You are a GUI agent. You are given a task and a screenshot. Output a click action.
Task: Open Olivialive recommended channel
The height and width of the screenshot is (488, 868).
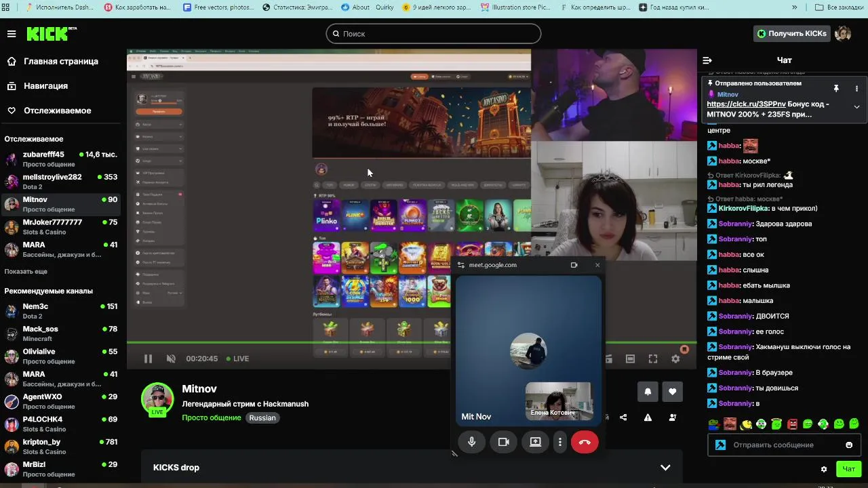61,356
